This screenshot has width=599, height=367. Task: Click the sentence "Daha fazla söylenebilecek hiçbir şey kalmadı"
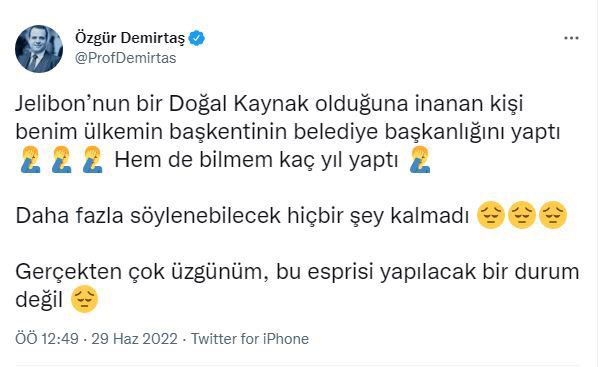(x=242, y=216)
